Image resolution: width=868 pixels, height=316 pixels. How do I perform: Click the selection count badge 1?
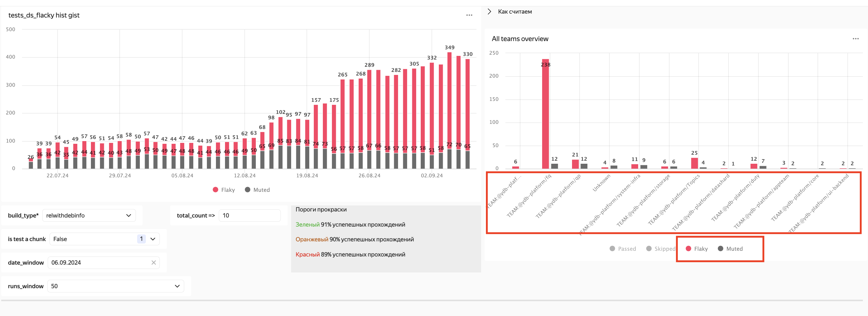tap(141, 239)
